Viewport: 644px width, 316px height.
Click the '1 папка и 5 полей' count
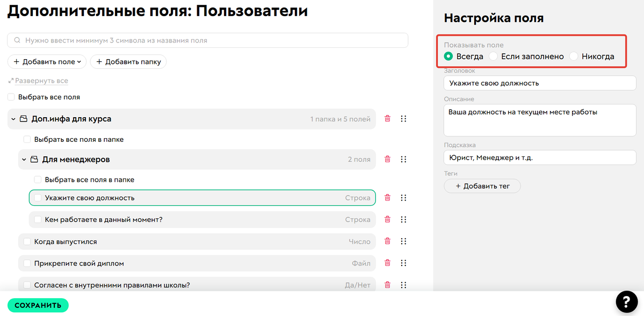pyautogui.click(x=341, y=119)
